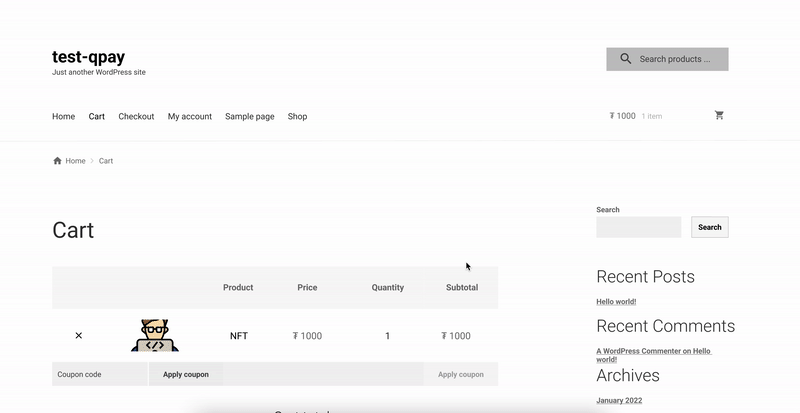Click the Archives heading

coord(628,376)
